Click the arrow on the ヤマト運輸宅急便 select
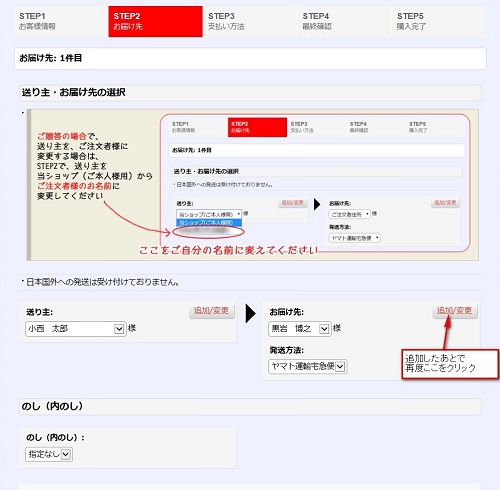The width and height of the screenshot is (500, 490). (340, 367)
